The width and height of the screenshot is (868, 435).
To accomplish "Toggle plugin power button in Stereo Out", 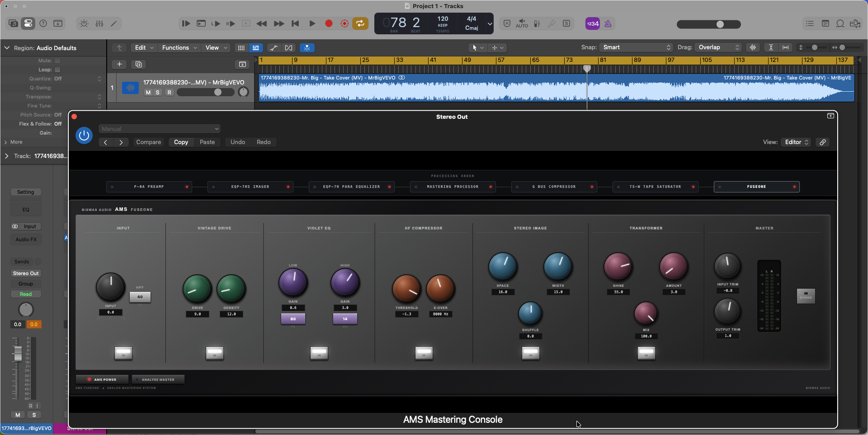I will click(84, 136).
